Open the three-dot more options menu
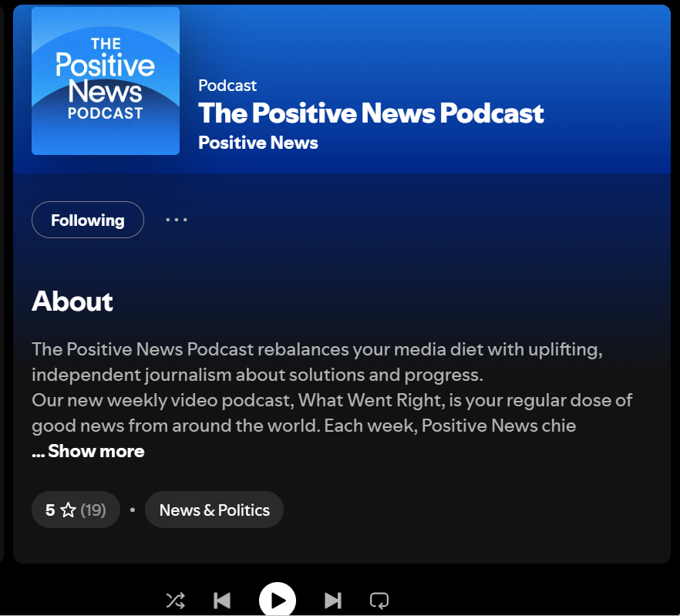 click(x=177, y=220)
